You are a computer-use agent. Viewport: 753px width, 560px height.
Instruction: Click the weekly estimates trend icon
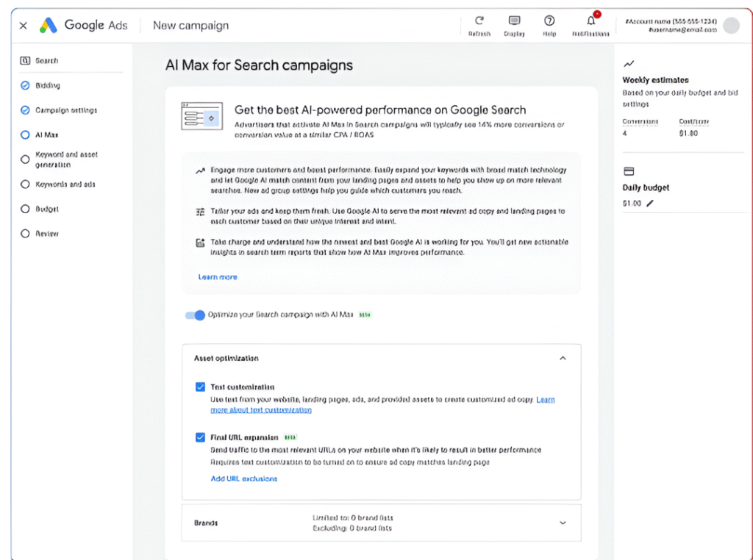[x=629, y=64]
